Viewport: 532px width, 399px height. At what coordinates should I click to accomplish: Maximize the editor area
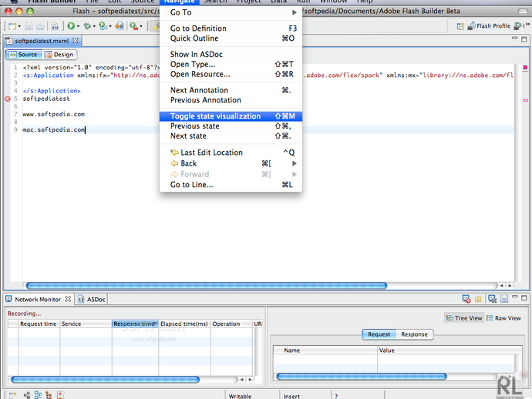click(x=524, y=39)
